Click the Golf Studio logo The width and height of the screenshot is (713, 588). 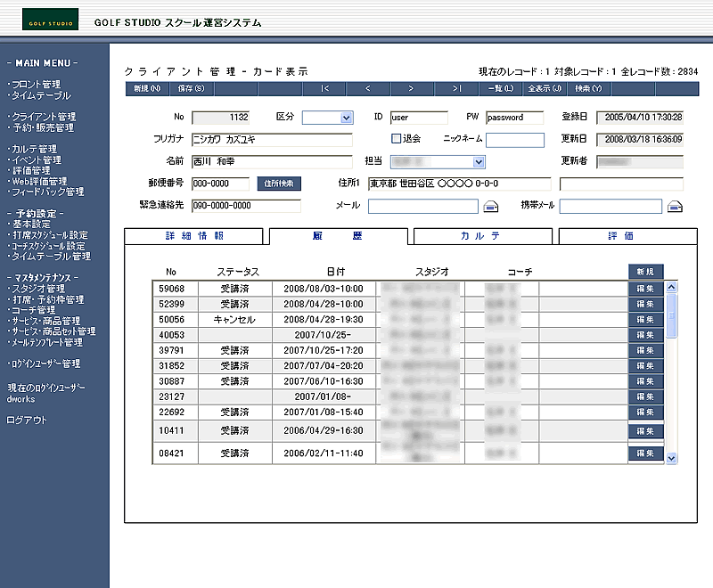pyautogui.click(x=51, y=19)
